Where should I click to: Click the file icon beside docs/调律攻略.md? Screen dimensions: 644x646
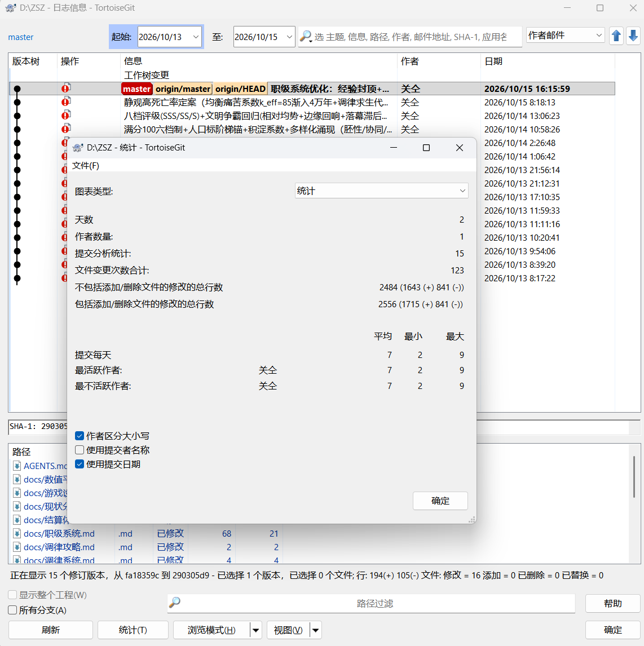coord(17,547)
